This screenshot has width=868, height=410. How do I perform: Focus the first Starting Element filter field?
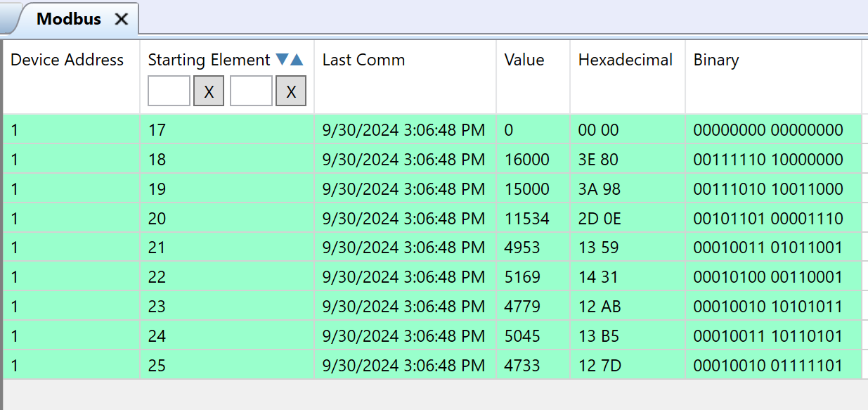tap(169, 91)
